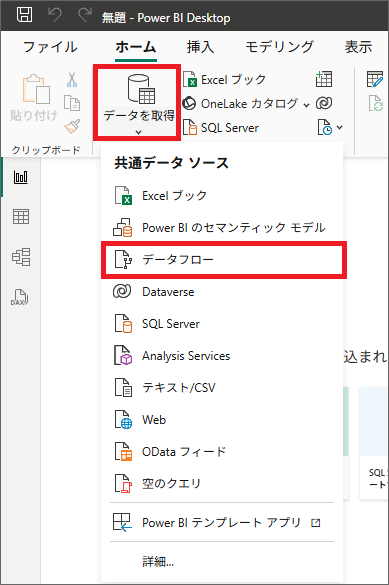The height and width of the screenshot is (585, 389).
Task: Click the Web globe icon in menu
Action: click(123, 420)
